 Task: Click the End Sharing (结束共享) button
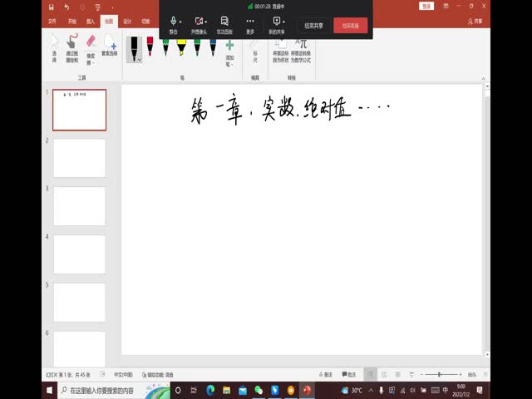314,26
